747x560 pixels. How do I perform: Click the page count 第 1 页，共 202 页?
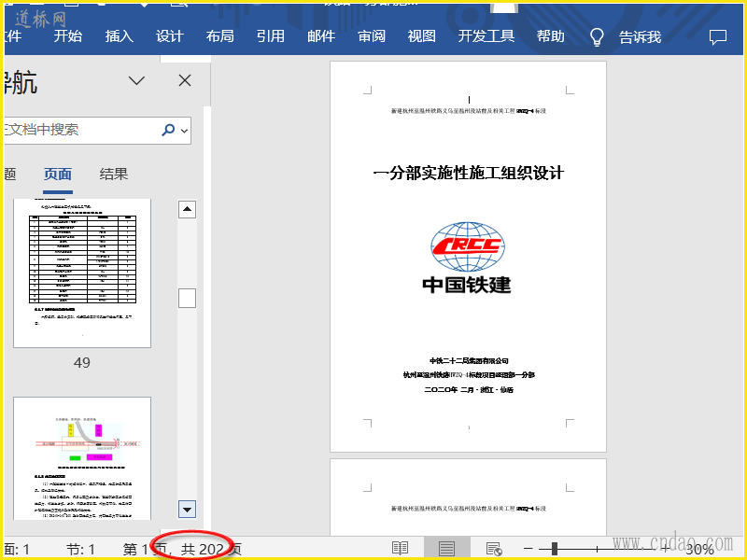point(182,550)
